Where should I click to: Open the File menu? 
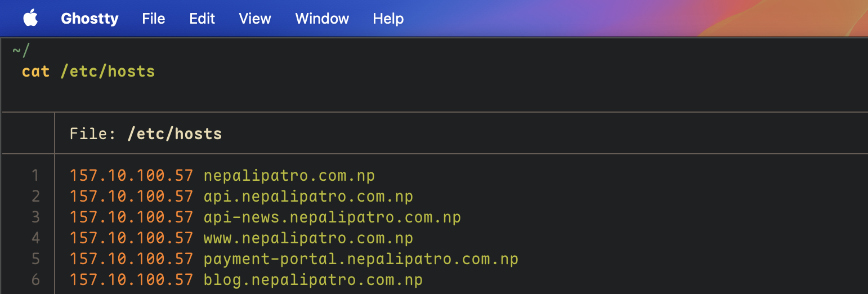pos(154,19)
